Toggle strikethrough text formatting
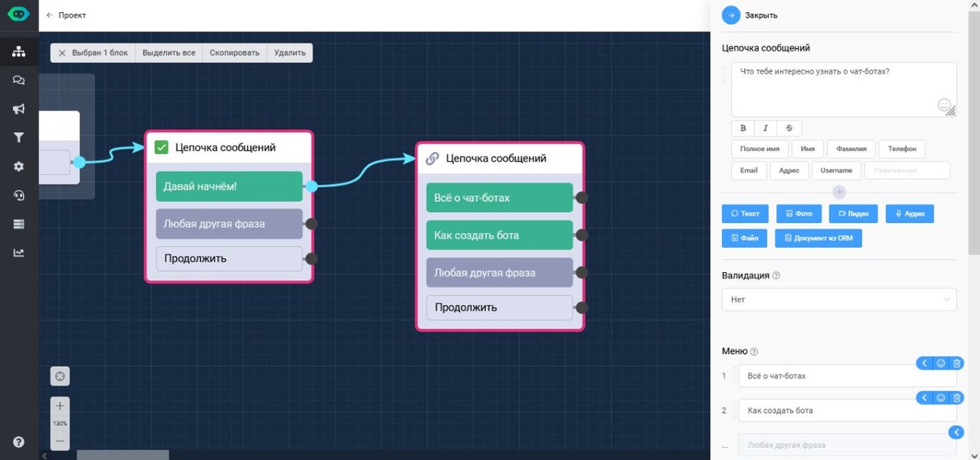 coord(790,128)
